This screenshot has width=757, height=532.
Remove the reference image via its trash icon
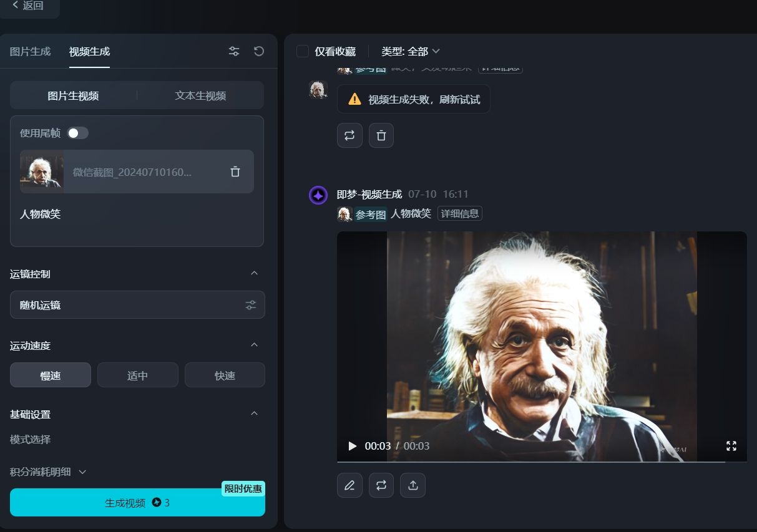tap(235, 172)
